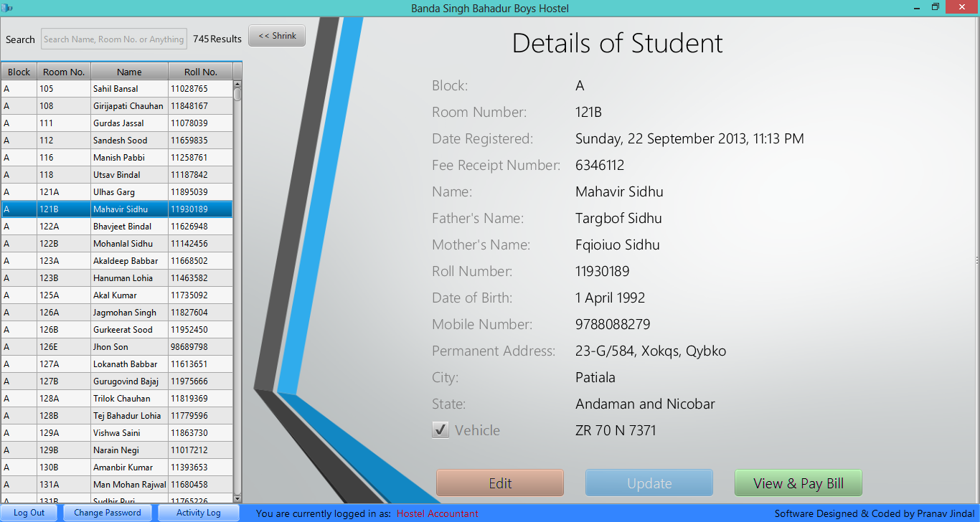980x522 pixels.
Task: Click the date registered value
Action: point(689,139)
